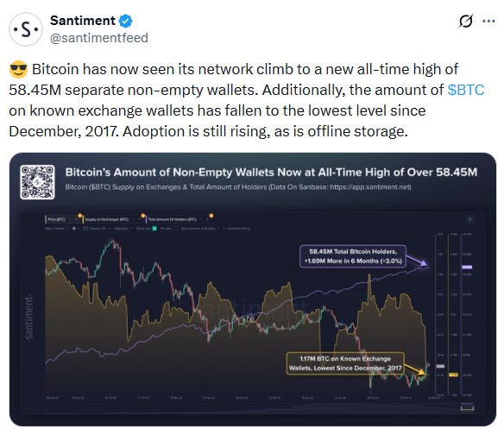Click the range selector handle at chart bottom-right
This screenshot has width=504, height=434.
(467, 408)
